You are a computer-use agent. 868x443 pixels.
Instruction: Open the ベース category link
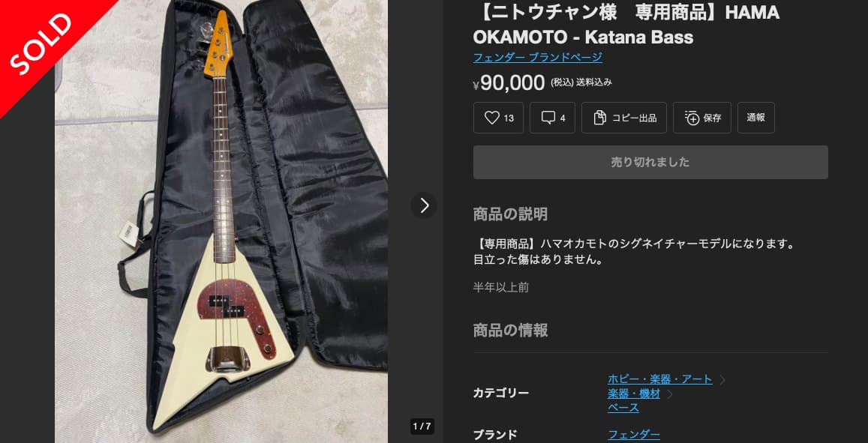click(623, 409)
